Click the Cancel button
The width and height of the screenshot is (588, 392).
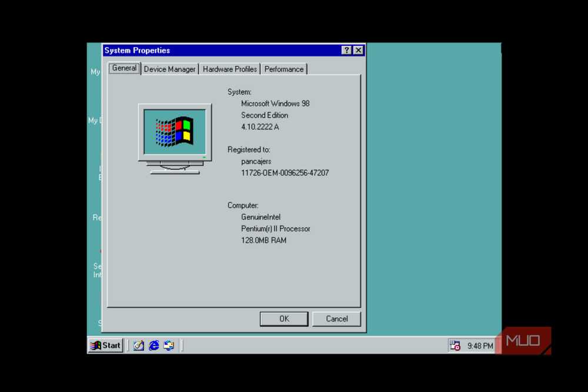pyautogui.click(x=336, y=319)
